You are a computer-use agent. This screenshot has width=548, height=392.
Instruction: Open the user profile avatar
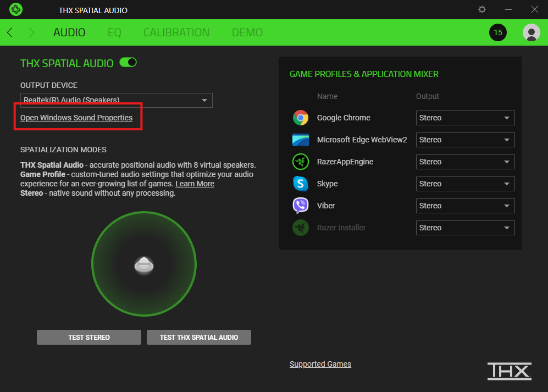[531, 32]
